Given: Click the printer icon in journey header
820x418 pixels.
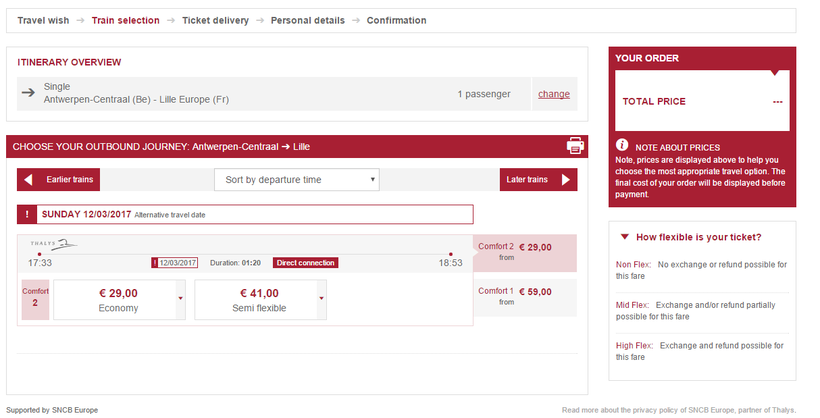Looking at the screenshot, I should [x=575, y=147].
